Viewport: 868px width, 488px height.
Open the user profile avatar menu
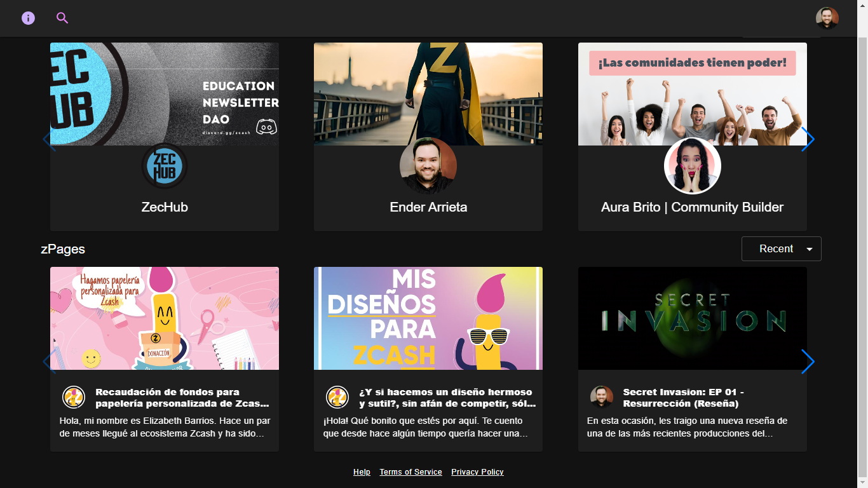click(827, 18)
